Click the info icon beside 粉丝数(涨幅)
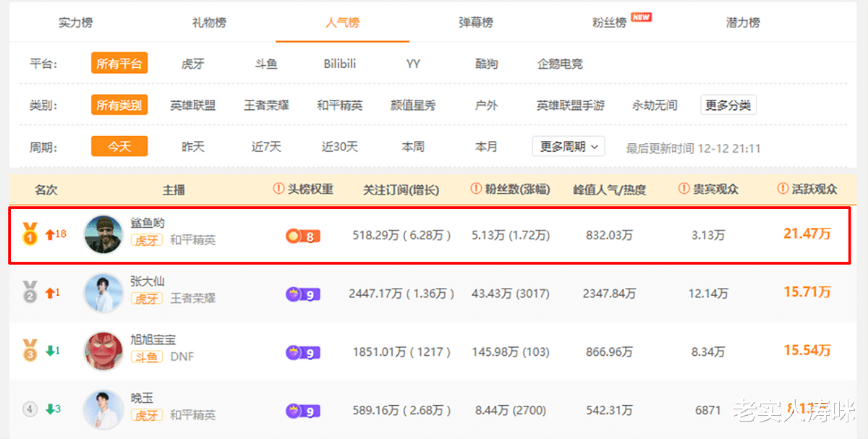Viewport: 868px width, 439px height. pyautogui.click(x=475, y=189)
